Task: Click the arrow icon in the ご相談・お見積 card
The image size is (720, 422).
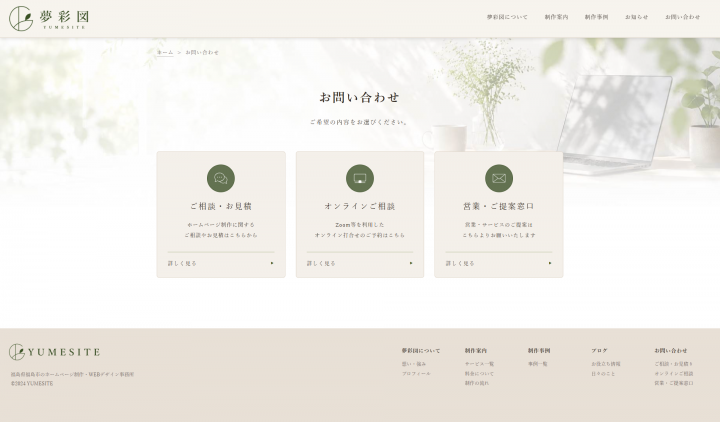Action: click(272, 263)
